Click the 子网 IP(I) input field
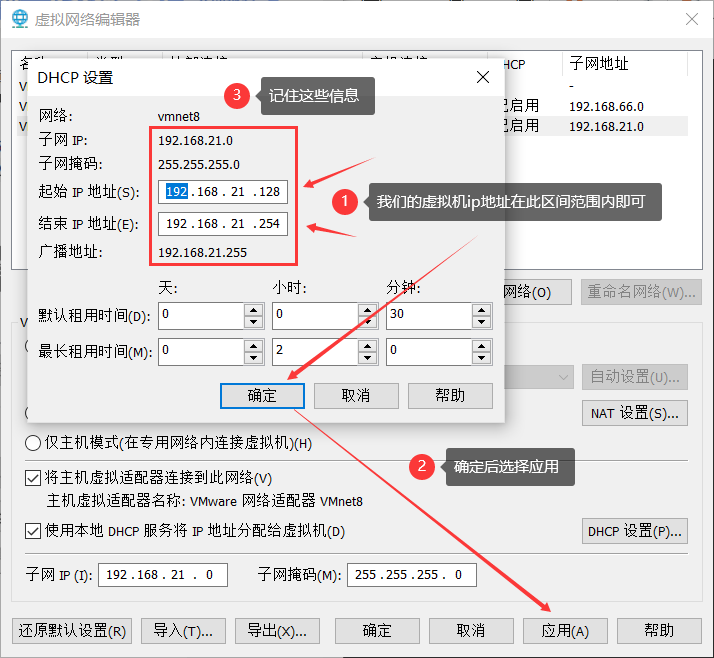This screenshot has width=714, height=658. 163,575
